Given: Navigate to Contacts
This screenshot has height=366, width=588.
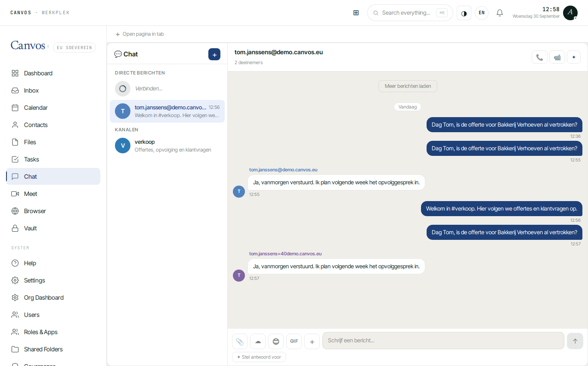Looking at the screenshot, I should tap(53, 125).
